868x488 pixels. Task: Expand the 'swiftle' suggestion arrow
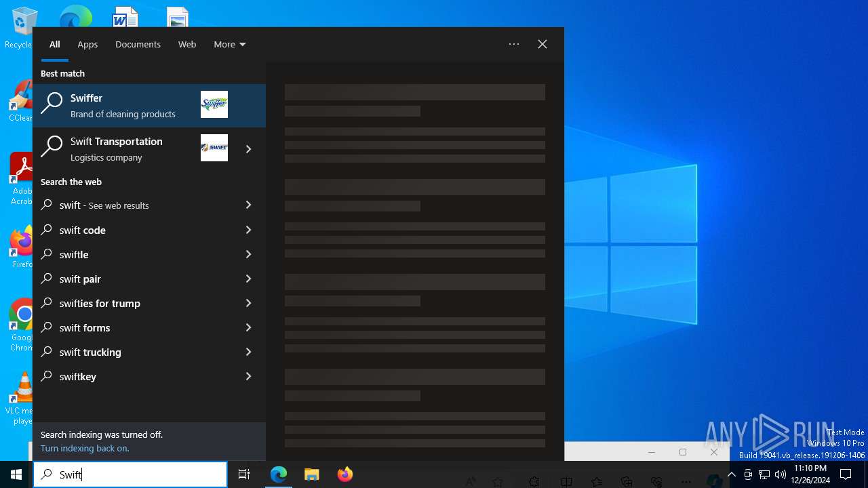pyautogui.click(x=249, y=254)
